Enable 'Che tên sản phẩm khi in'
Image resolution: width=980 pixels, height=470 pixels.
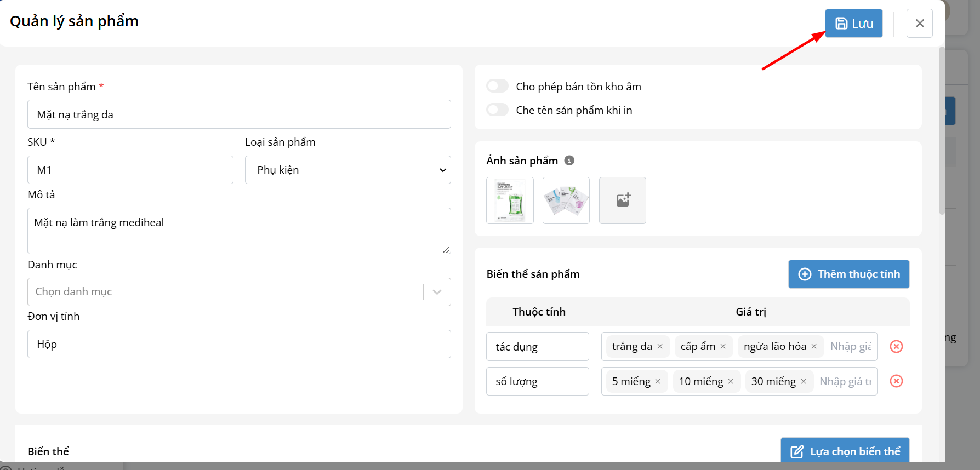click(x=498, y=110)
